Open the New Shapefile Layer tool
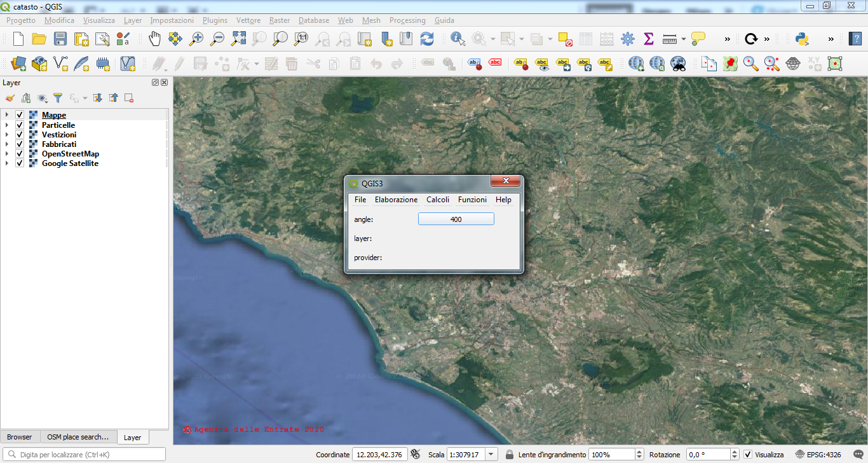This screenshot has width=868, height=463. point(59,64)
